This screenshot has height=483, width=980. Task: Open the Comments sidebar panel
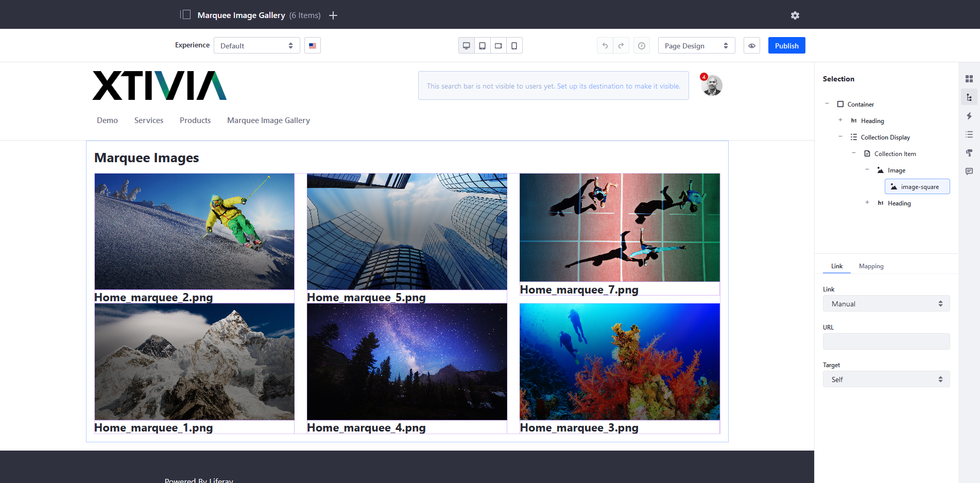969,171
